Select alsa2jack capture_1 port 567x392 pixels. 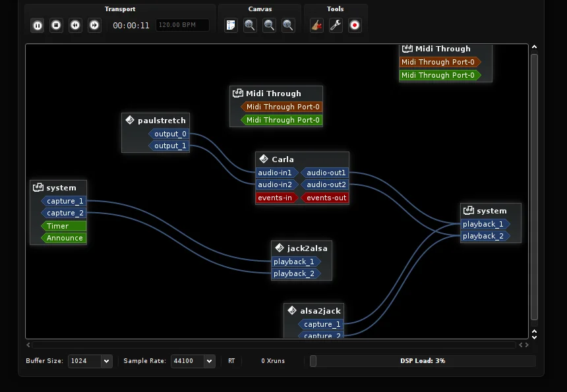coord(320,324)
